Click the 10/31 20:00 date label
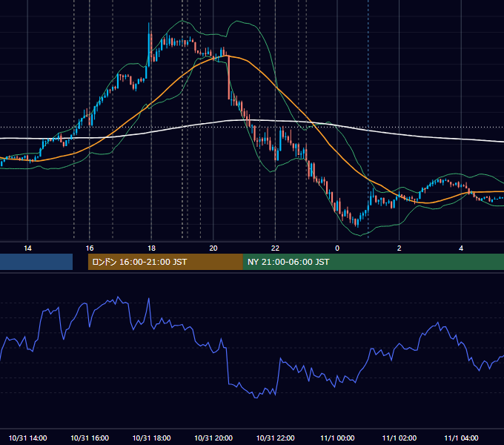Viewport: 504px width, 445px height. [213, 438]
